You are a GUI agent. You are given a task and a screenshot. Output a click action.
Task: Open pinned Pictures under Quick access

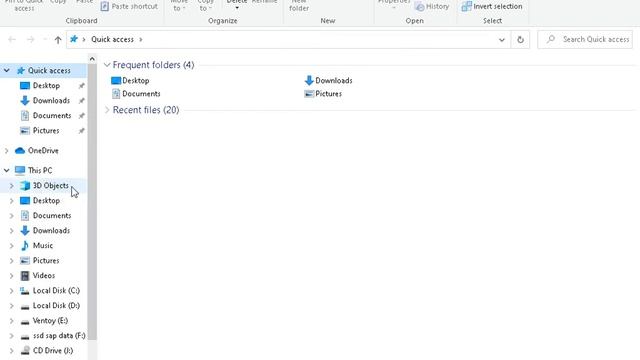[46, 131]
